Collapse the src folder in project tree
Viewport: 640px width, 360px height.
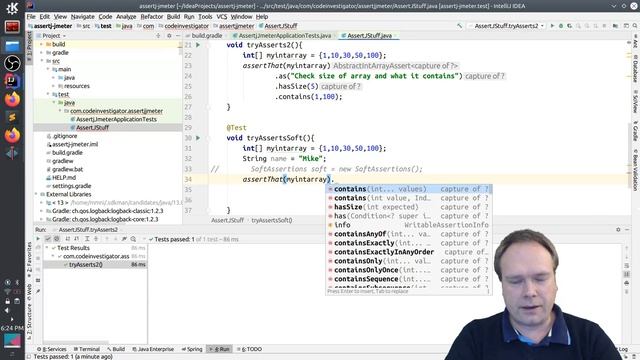(42, 61)
